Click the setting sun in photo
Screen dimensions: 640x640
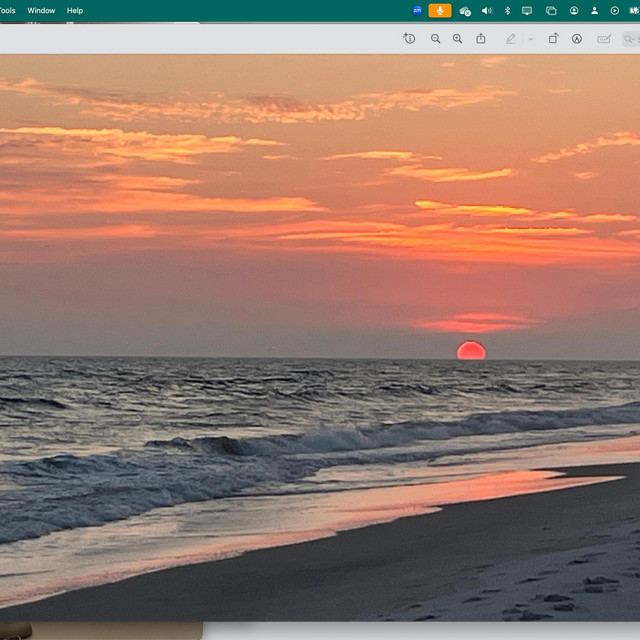tap(471, 351)
